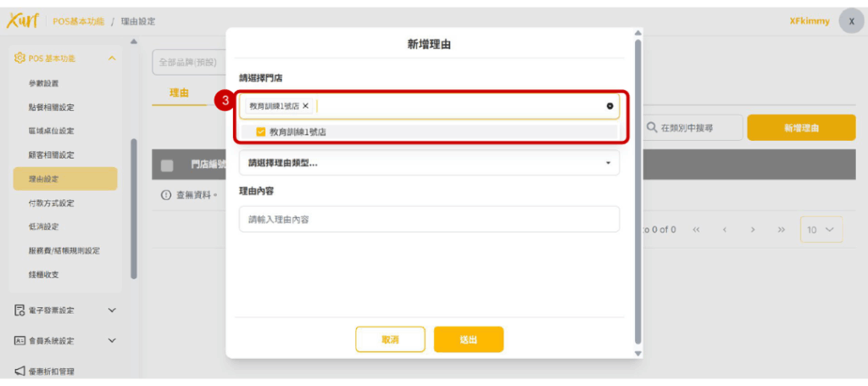
Task: Toggle the table header select-all checkbox
Action: 167,165
